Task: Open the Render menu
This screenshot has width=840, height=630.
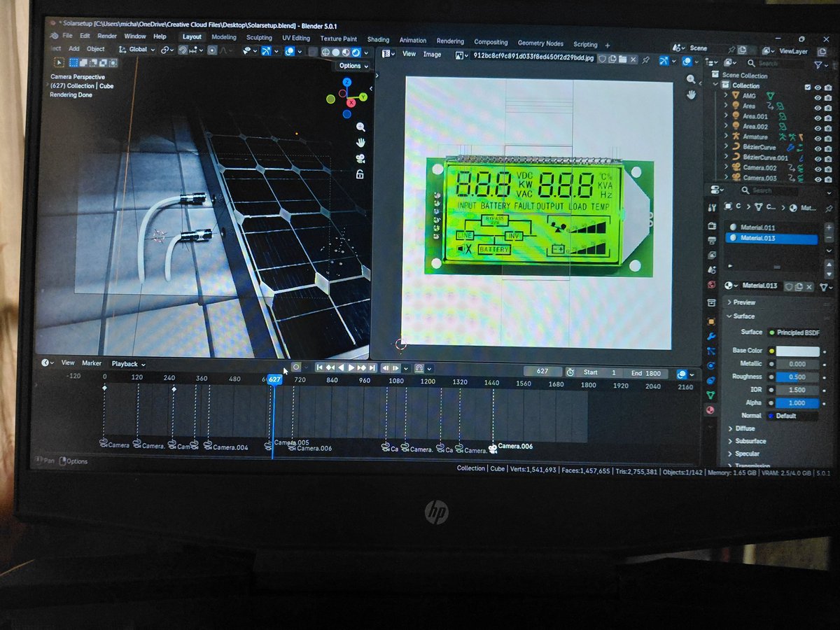Action: point(107,36)
